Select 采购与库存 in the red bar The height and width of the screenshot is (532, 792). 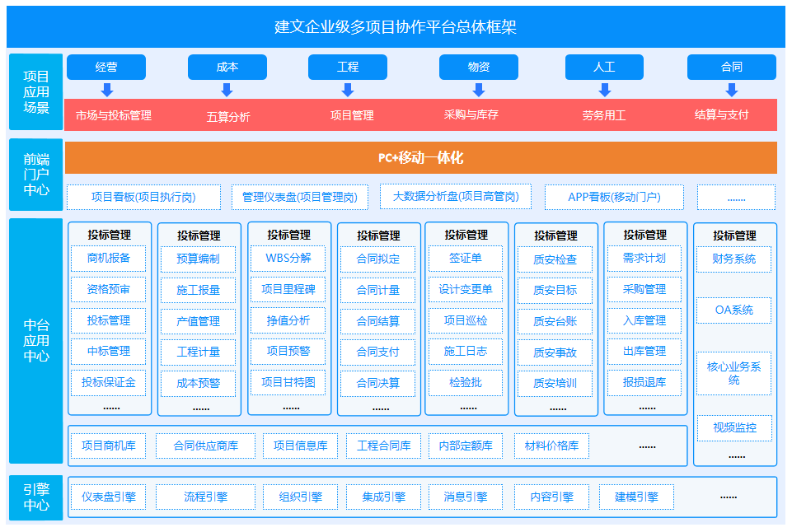471,115
